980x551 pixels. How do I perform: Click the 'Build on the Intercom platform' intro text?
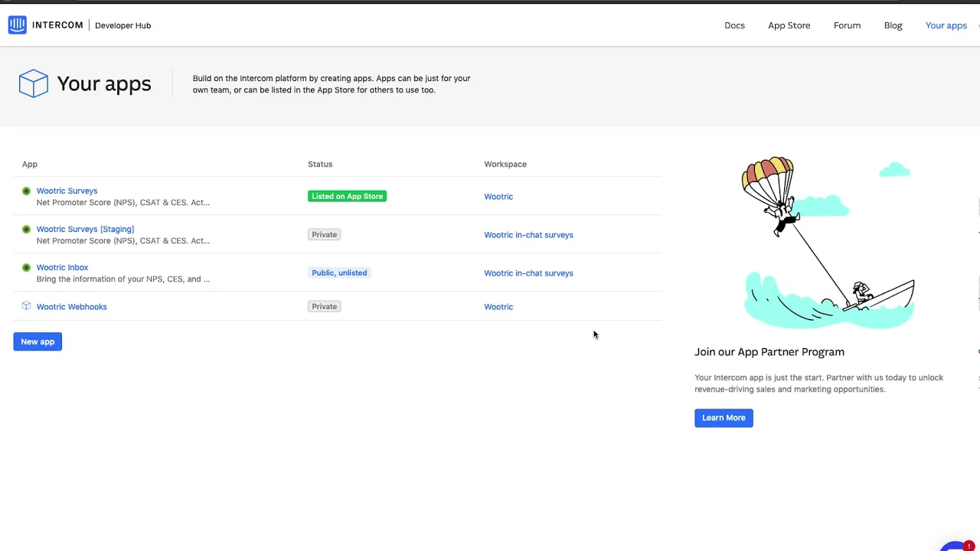coord(332,84)
